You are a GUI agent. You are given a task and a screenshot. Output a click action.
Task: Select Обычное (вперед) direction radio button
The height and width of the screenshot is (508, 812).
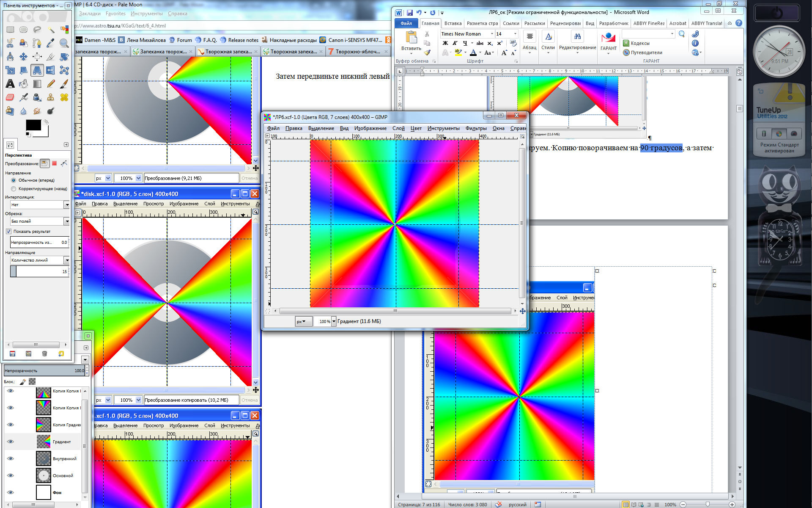pyautogui.click(x=14, y=180)
